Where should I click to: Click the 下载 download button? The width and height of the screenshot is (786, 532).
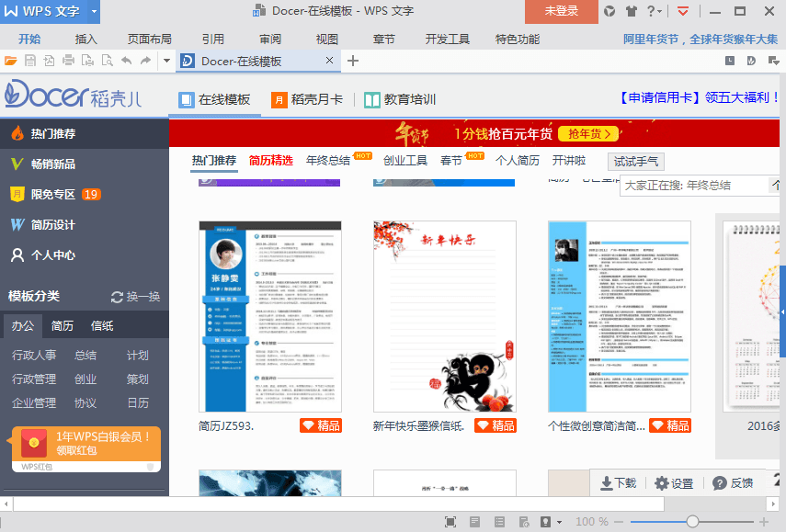tap(618, 483)
